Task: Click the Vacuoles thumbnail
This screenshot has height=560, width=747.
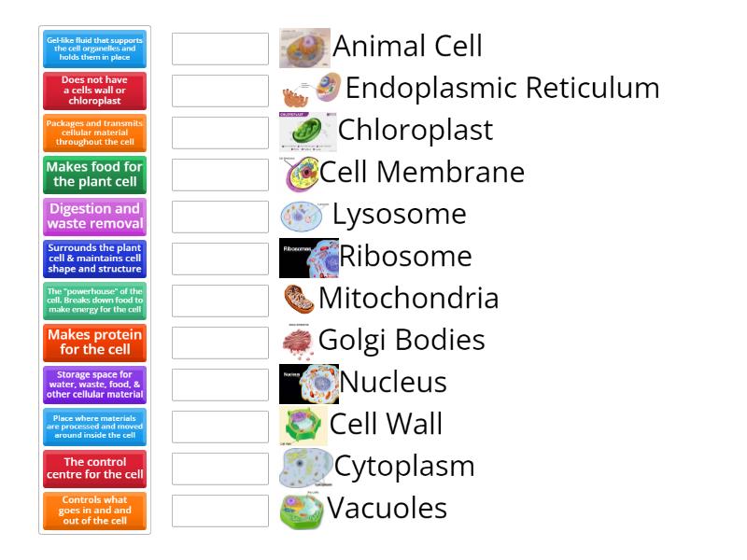Action: coord(301,507)
